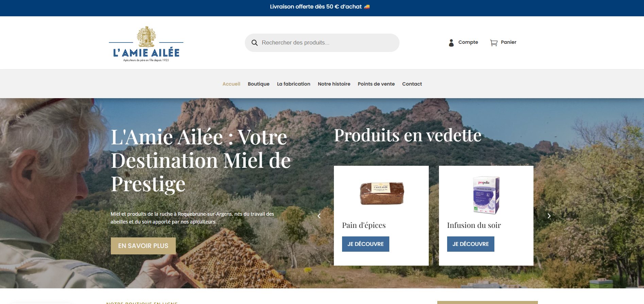The width and height of the screenshot is (644, 304).
Task: Open the Contact menu item
Action: click(x=412, y=84)
